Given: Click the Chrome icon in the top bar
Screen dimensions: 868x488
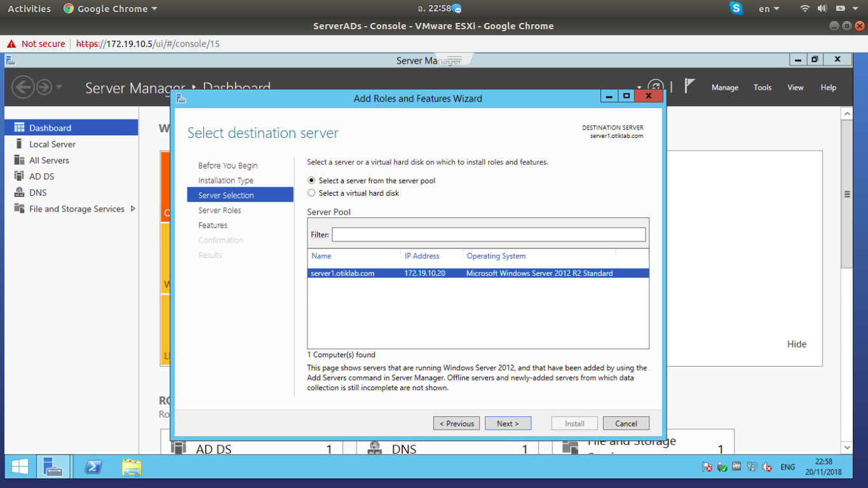Looking at the screenshot, I should [x=69, y=9].
